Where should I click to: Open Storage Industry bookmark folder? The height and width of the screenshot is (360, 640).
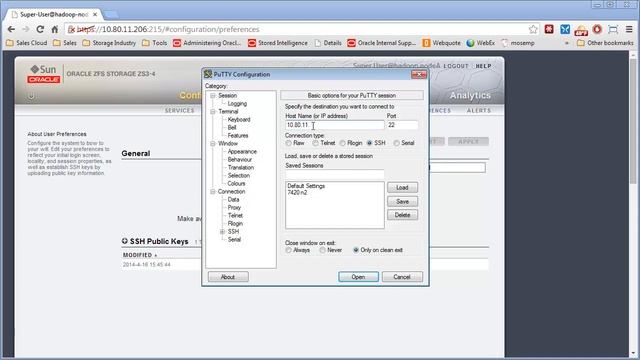click(109, 43)
